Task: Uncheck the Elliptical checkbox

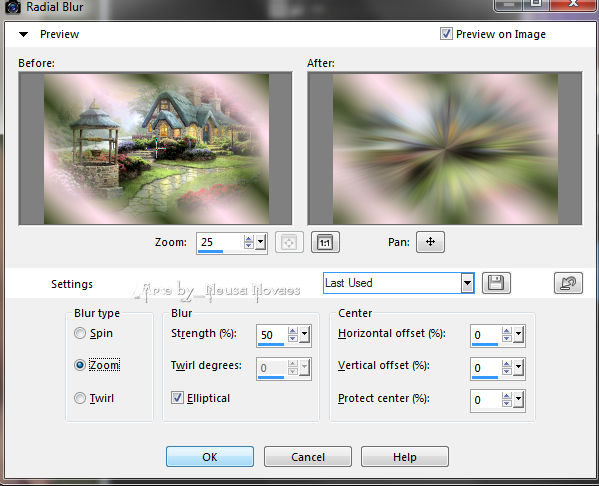Action: coord(177,398)
